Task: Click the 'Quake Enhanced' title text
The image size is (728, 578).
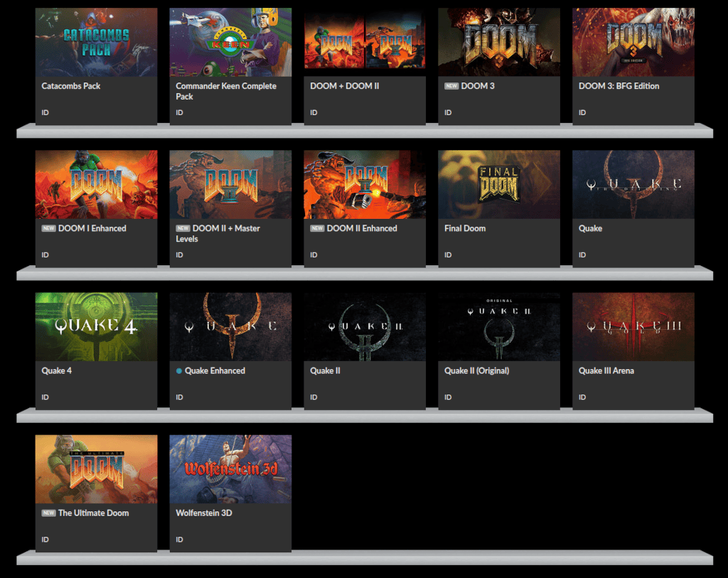Action: (215, 371)
